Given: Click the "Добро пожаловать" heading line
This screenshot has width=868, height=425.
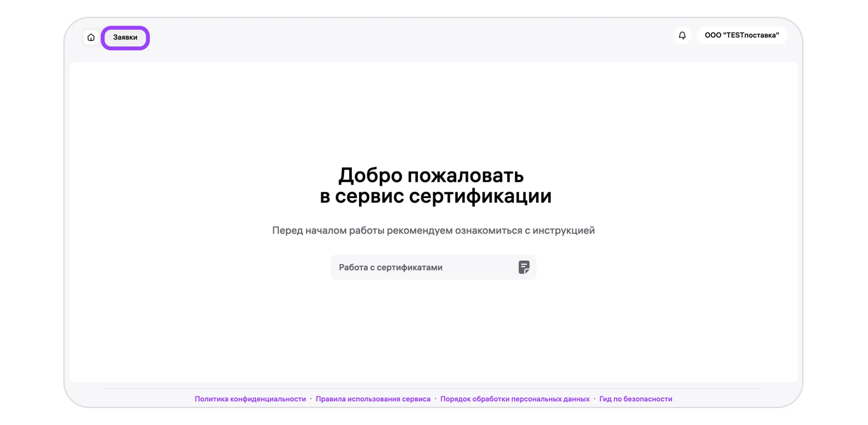Looking at the screenshot, I should [x=431, y=176].
